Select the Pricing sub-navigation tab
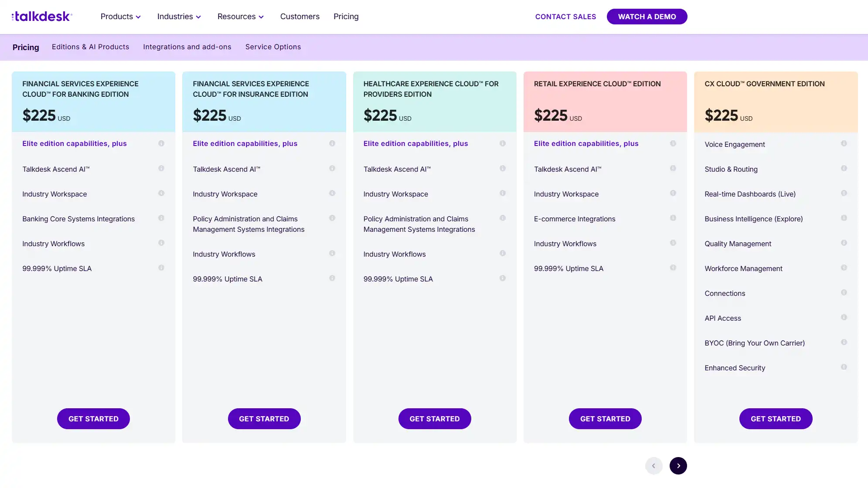 26,47
